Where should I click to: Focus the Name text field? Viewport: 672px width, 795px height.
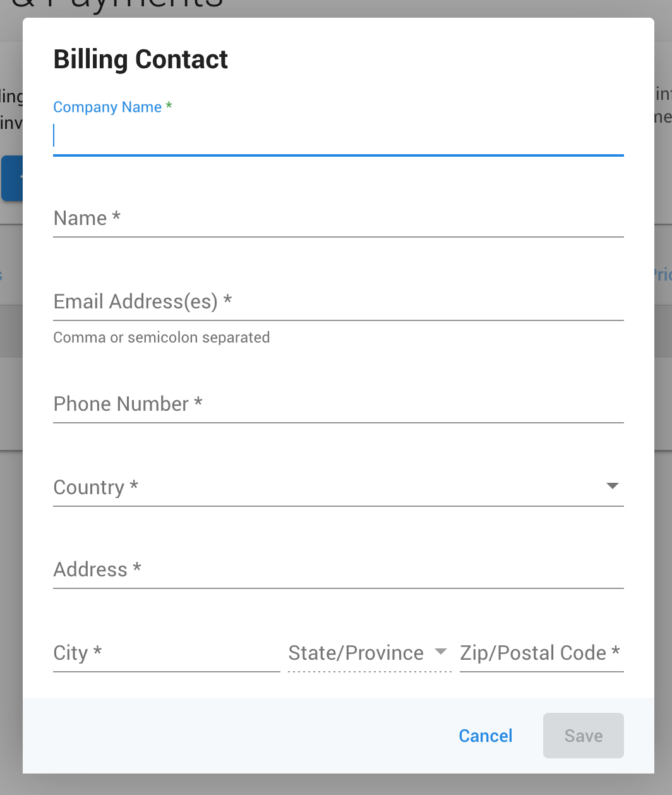point(339,219)
